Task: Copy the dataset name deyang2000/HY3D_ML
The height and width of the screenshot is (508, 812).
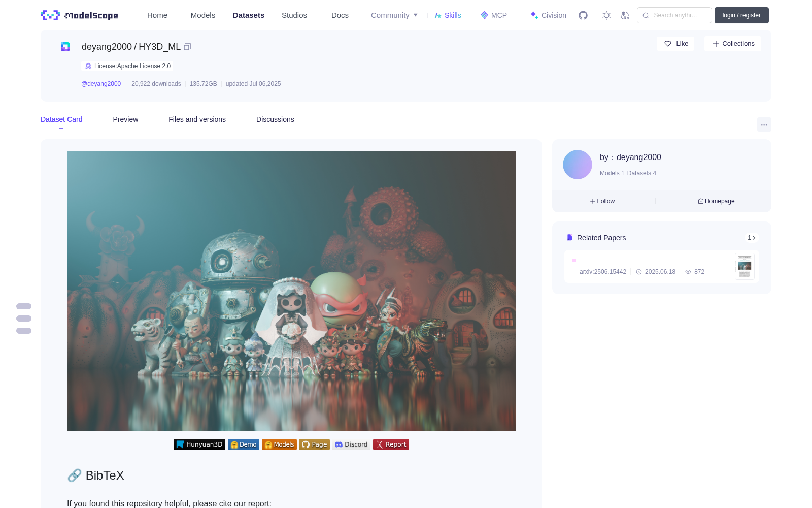Action: (187, 47)
